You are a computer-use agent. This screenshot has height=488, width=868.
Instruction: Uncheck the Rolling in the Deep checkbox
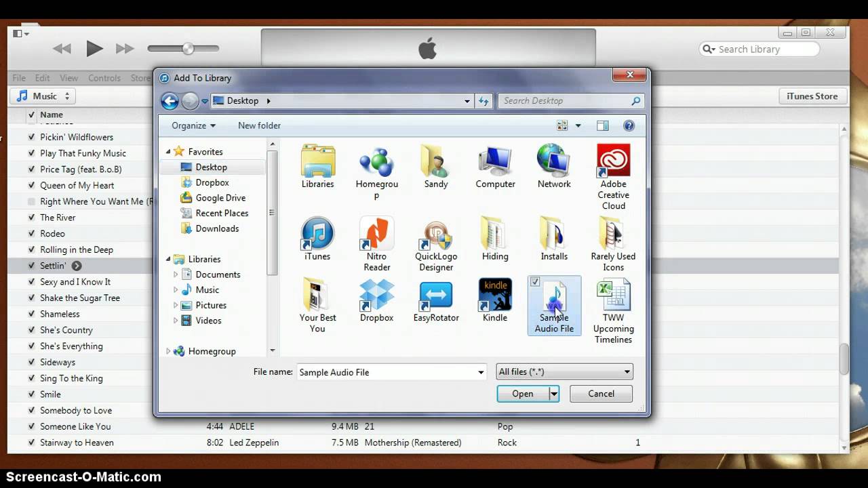(31, 249)
